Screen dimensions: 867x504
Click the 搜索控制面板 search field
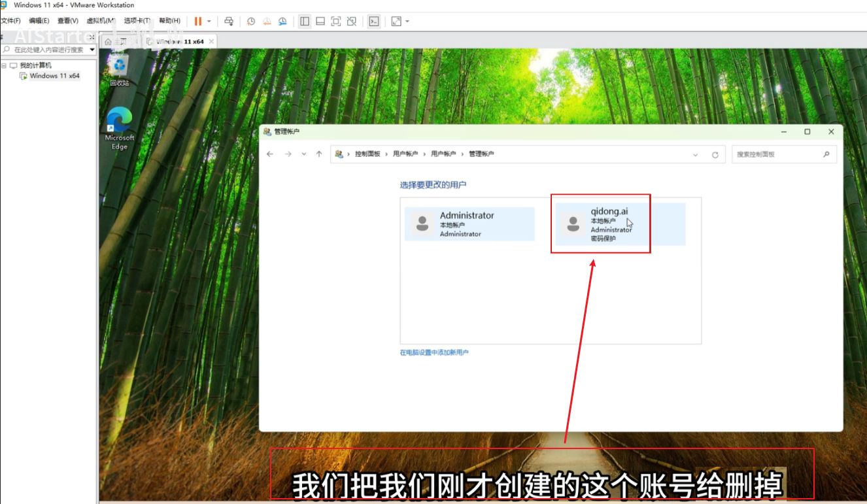(x=777, y=154)
